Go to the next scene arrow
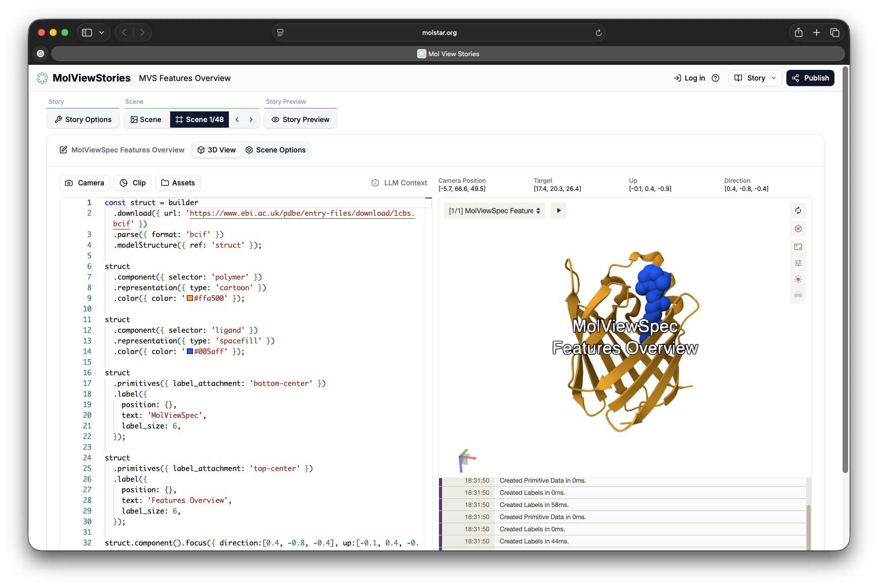Screen dimensions: 878x588 click(251, 120)
